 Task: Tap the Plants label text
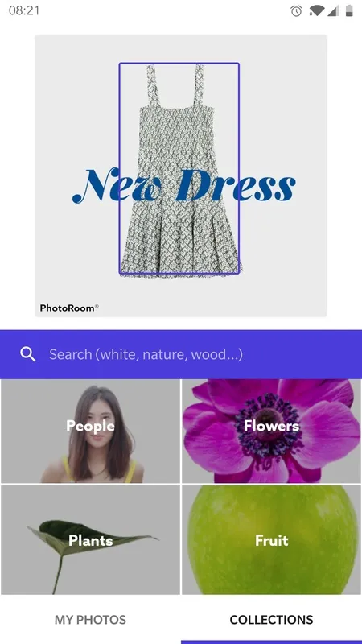[x=90, y=540]
